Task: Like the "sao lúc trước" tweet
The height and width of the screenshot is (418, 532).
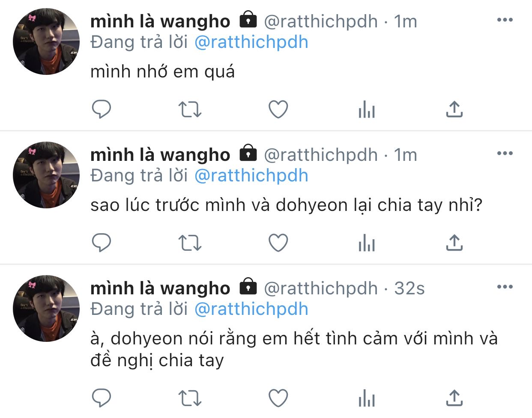Action: 278,243
